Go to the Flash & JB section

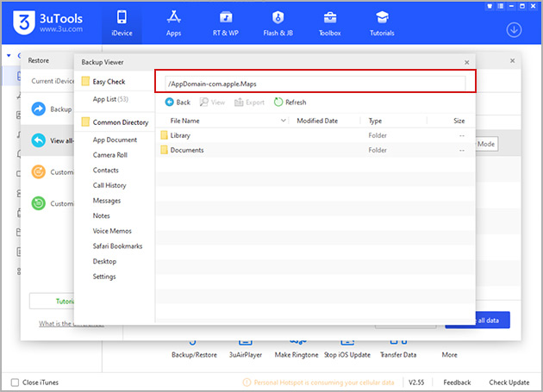(278, 22)
